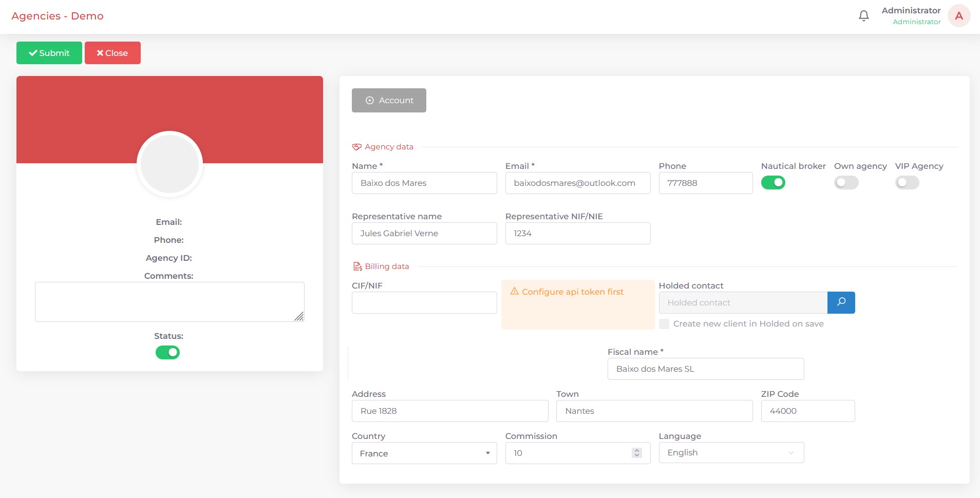Edit the Email field
The width and height of the screenshot is (980, 498).
pyautogui.click(x=578, y=183)
